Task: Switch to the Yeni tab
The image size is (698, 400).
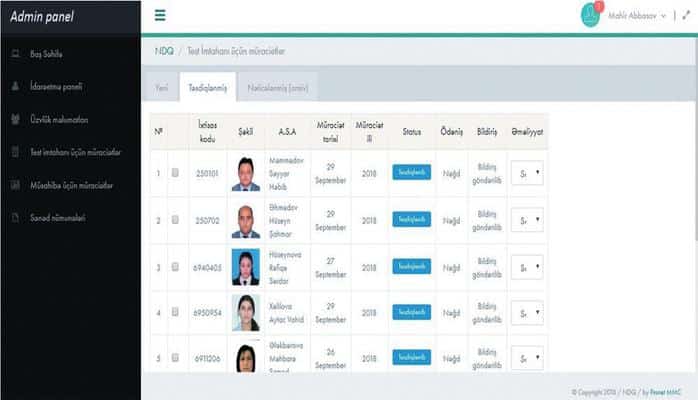Action: (x=161, y=88)
